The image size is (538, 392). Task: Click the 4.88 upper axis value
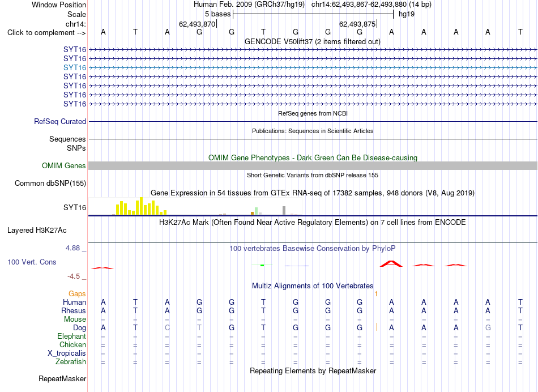click(72, 248)
